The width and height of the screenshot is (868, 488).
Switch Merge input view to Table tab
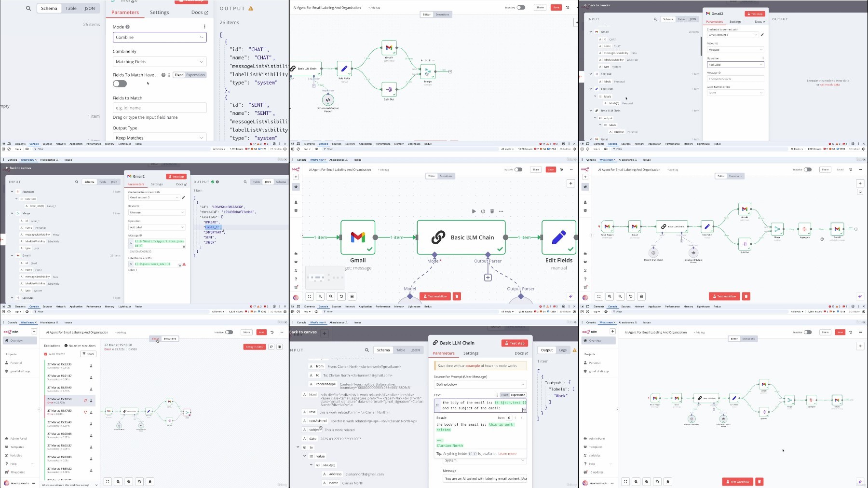71,8
